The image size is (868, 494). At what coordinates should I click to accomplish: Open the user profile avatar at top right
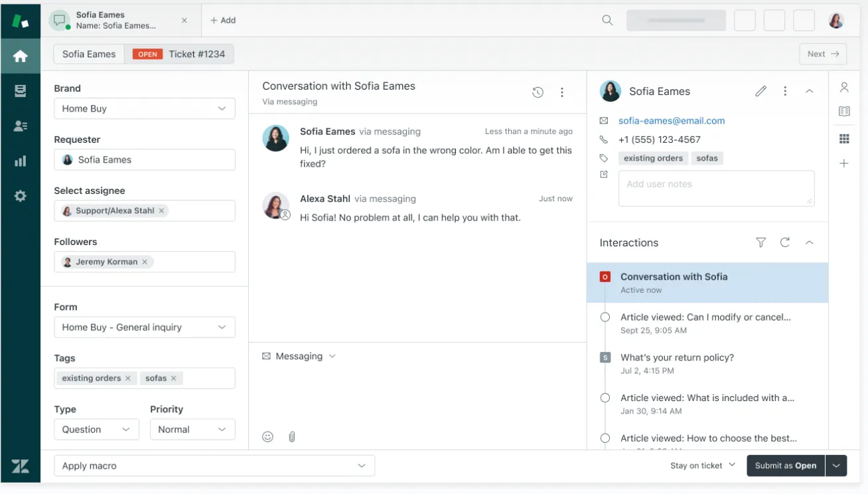pos(836,21)
